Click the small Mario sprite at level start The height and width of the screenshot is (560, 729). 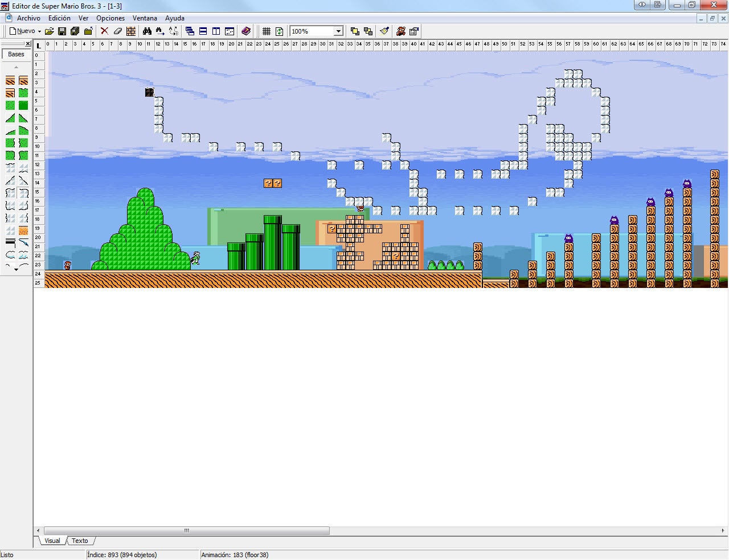[68, 265]
